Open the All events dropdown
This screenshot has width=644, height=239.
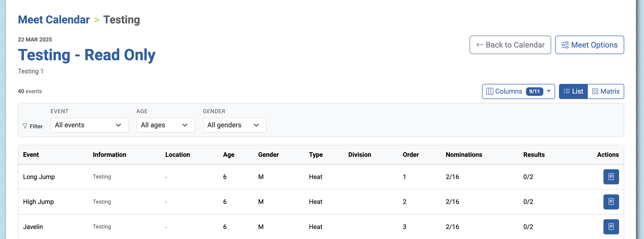[x=89, y=125]
